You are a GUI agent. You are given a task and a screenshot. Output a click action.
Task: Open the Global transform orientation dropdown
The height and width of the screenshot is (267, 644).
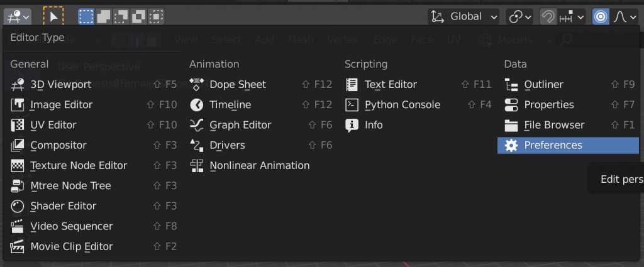(x=464, y=17)
